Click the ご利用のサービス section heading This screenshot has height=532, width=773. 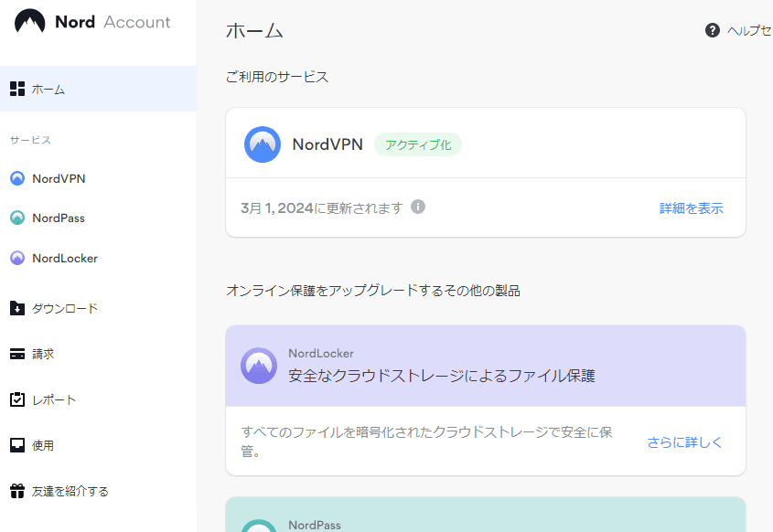pos(277,77)
